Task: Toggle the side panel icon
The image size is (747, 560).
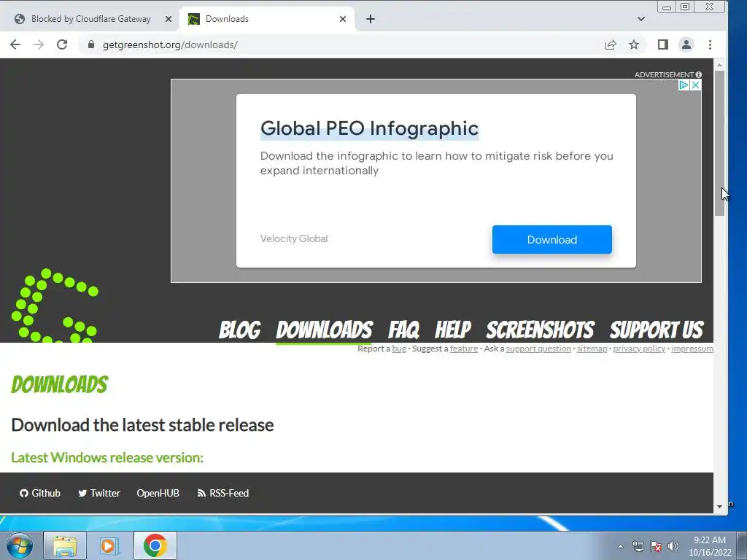Action: click(662, 44)
